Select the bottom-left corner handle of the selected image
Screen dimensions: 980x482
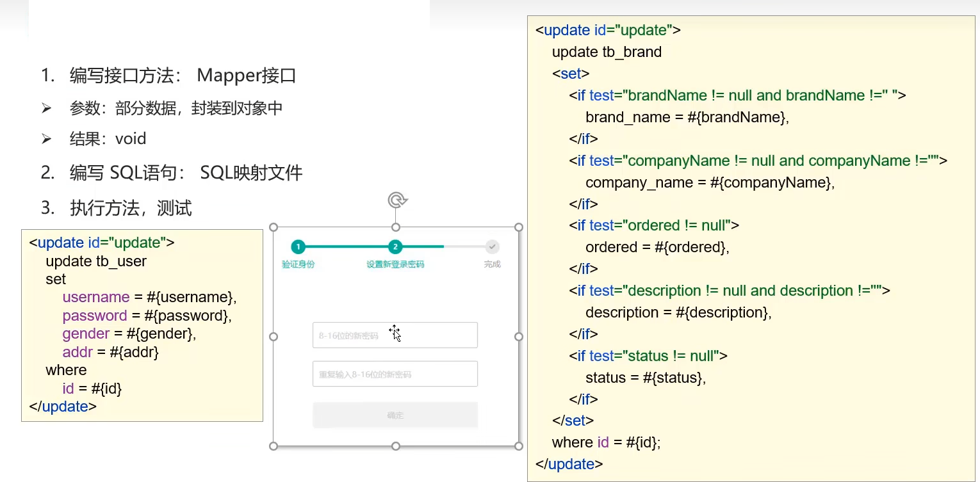pyautogui.click(x=274, y=446)
